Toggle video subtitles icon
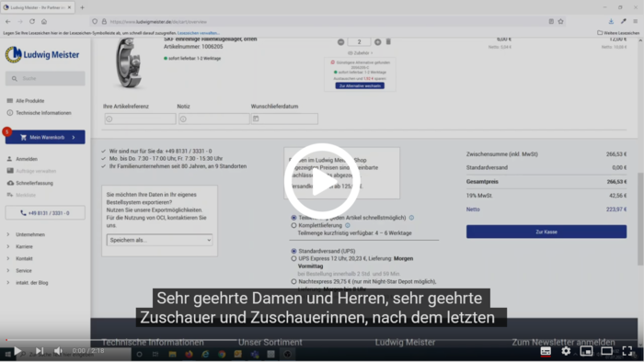The height and width of the screenshot is (362, 644). point(546,351)
